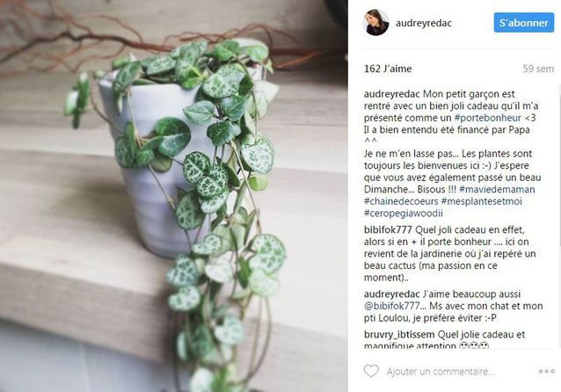The image size is (561, 392).
Task: Click the 59 sem timestamp
Action: (538, 69)
